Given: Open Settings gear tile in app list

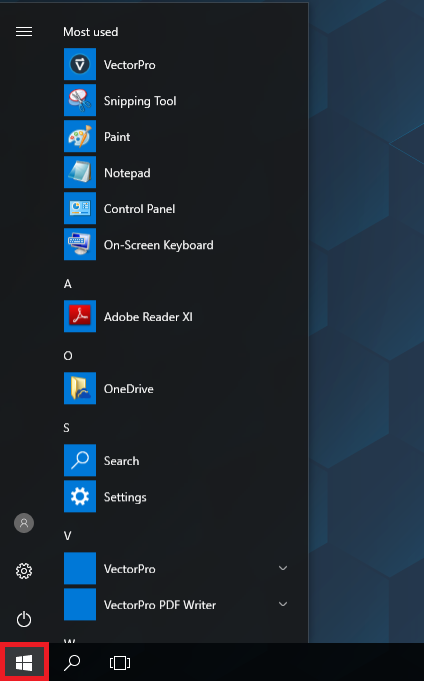Looking at the screenshot, I should [80, 496].
